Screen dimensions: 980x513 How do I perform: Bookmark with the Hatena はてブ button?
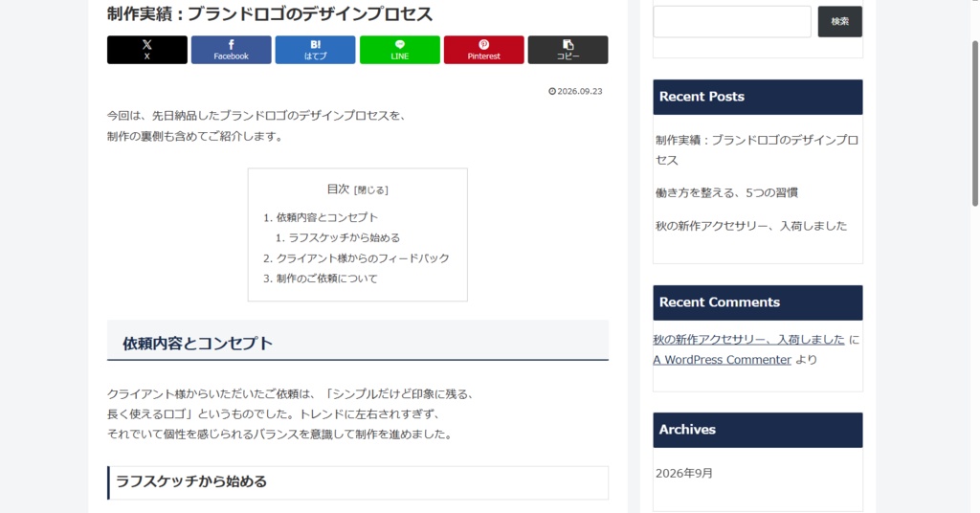click(x=315, y=50)
